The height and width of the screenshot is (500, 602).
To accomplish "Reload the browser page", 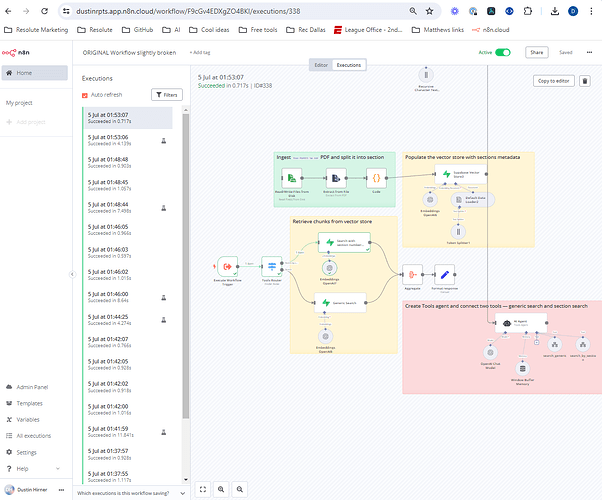I will (45, 11).
